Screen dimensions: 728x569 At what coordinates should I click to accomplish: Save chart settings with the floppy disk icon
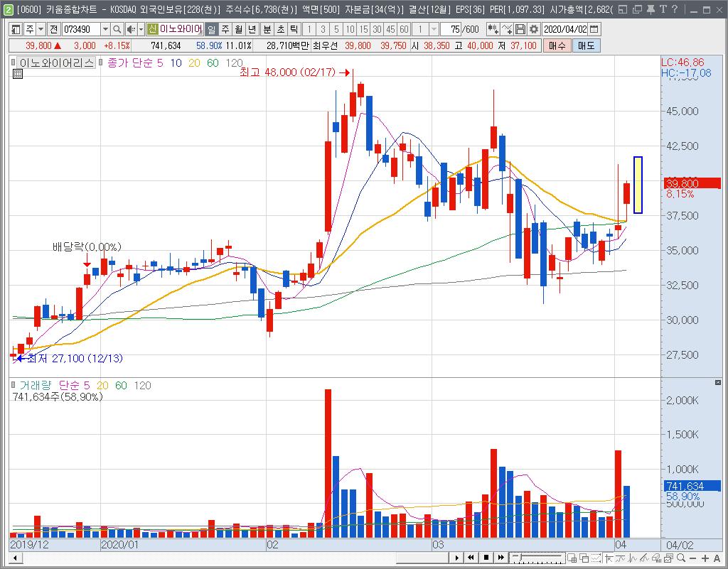tap(520, 29)
